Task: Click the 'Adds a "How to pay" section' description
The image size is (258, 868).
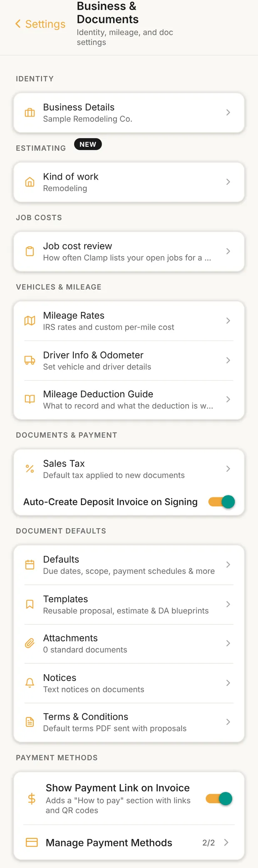Action: [x=118, y=806]
